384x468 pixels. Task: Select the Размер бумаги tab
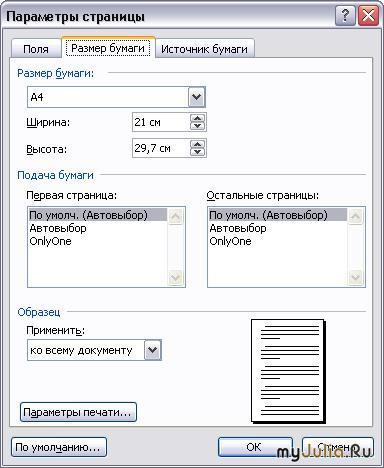tap(108, 48)
